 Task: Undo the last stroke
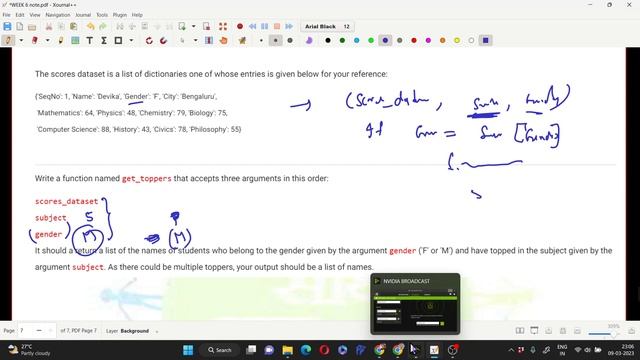click(90, 27)
